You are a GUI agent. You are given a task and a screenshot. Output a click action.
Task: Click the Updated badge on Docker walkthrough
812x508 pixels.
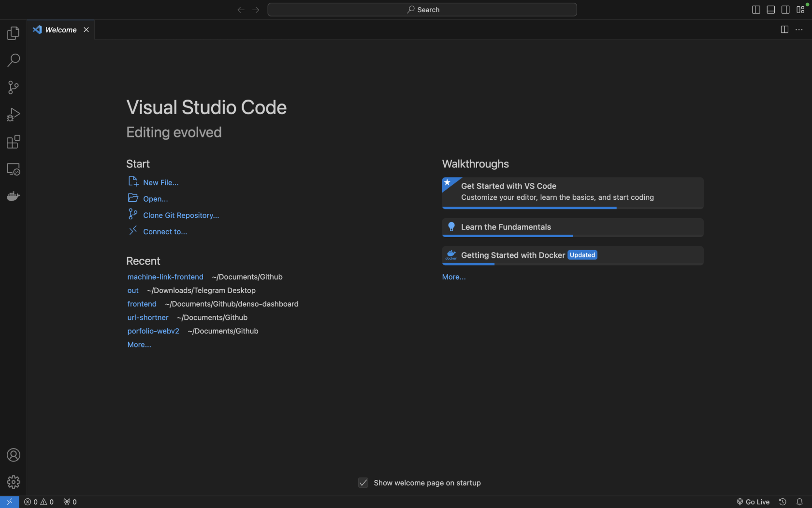[x=582, y=255]
